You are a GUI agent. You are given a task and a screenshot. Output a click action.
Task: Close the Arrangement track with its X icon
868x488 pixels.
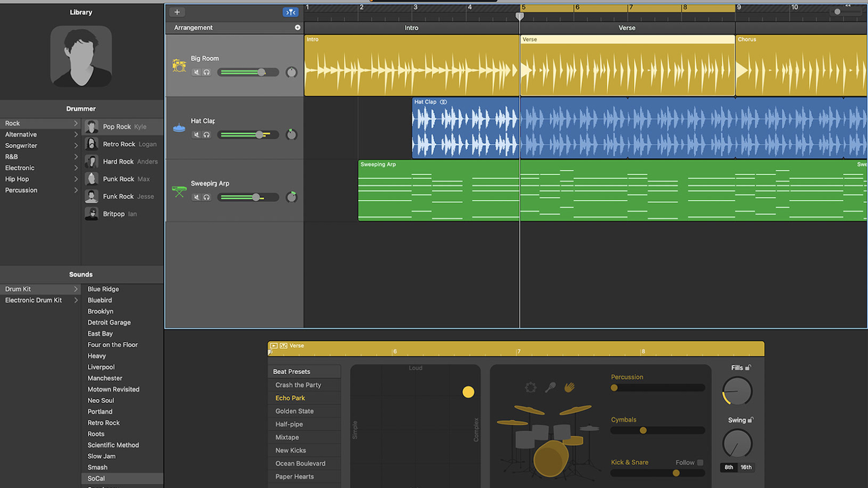coord(297,27)
